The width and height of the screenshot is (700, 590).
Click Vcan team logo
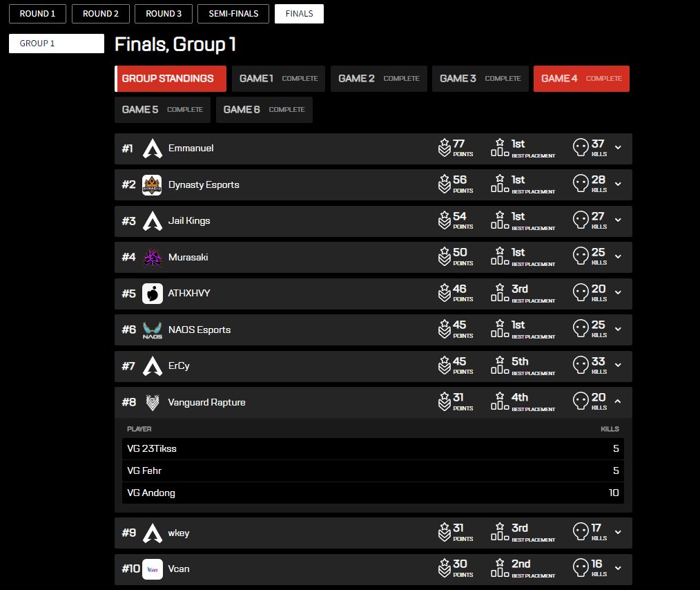click(x=153, y=569)
